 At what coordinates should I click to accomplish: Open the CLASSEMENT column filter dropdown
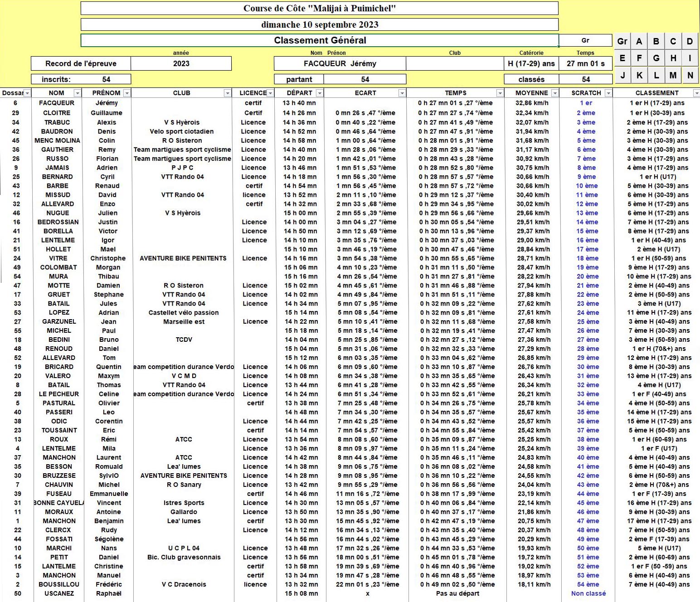click(696, 93)
